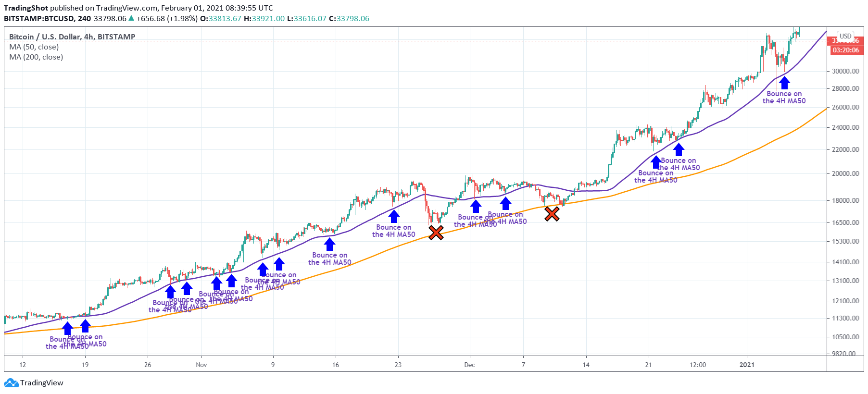Click the red X marker near Nov 27
This screenshot has width=868, height=394.
436,233
